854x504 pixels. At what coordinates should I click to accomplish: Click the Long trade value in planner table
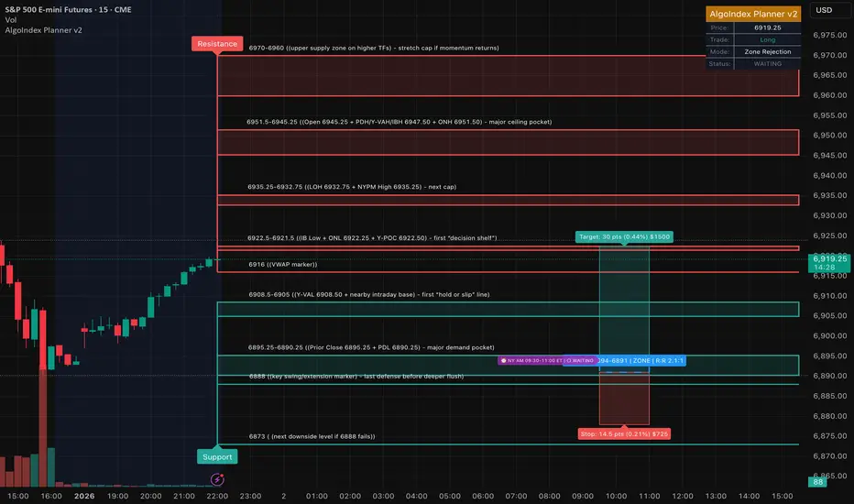[767, 39]
